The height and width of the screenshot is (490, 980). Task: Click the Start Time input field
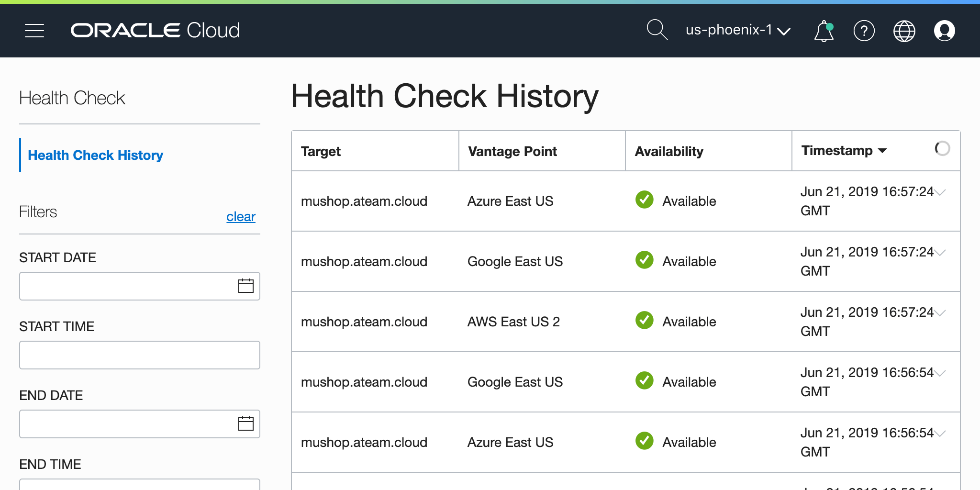[x=139, y=355]
